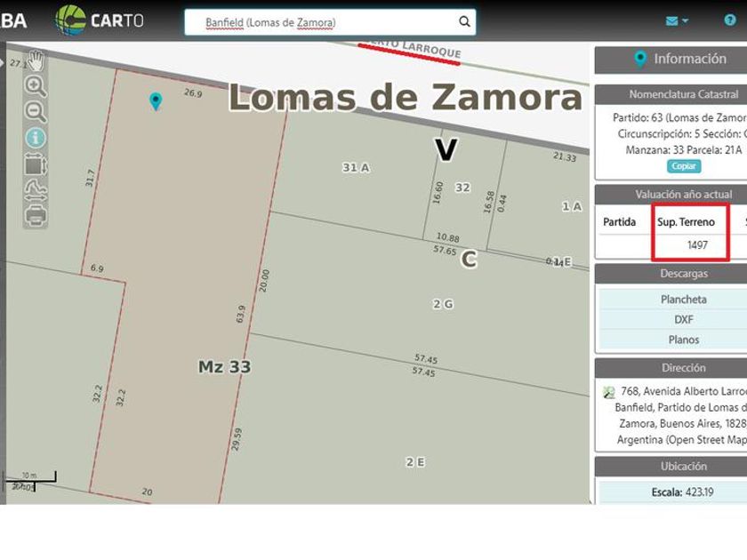Click the 26.9 frontage measurement label

click(x=193, y=93)
